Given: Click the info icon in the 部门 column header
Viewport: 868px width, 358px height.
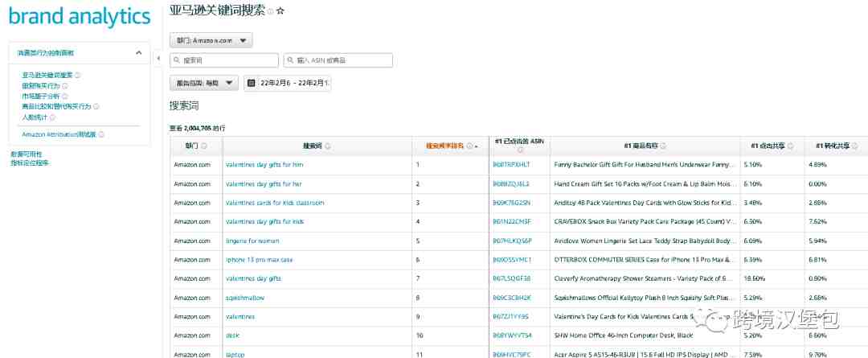Looking at the screenshot, I should point(204,146).
